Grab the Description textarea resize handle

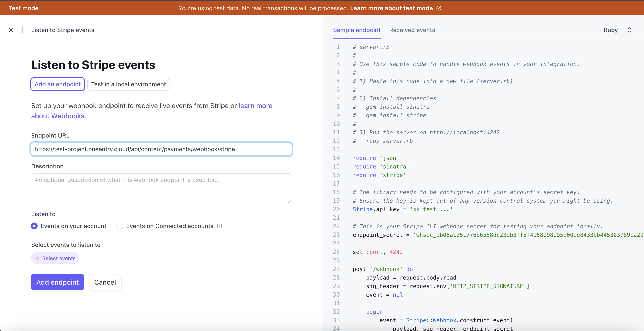pos(290,201)
